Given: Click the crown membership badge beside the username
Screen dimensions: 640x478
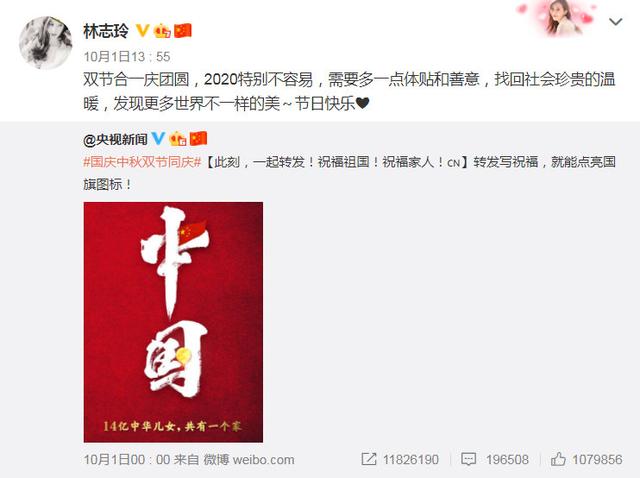Looking at the screenshot, I should tap(162, 31).
